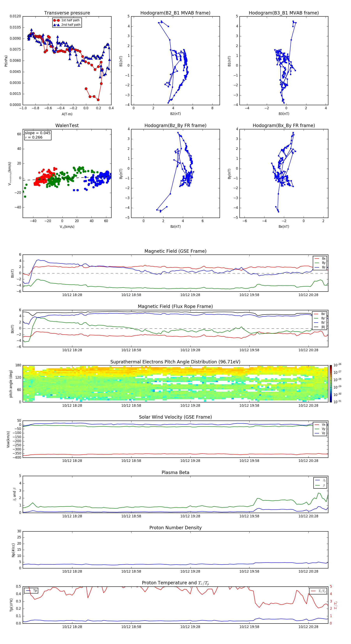Click the 'Magnetic Field (GSE Frame)' title

[x=175, y=251]
